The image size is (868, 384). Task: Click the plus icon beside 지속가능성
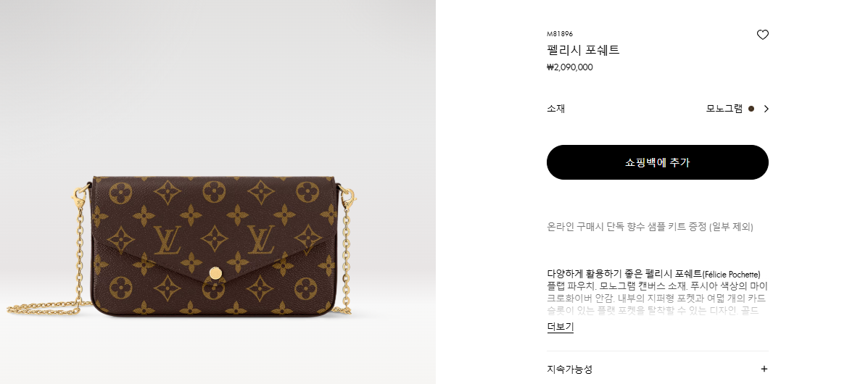point(764,369)
